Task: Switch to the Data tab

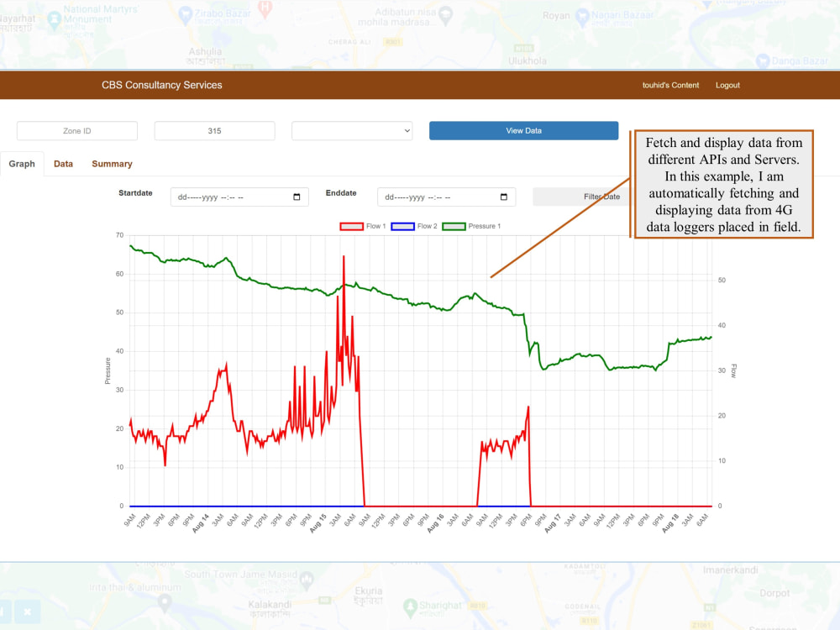Action: [x=63, y=164]
